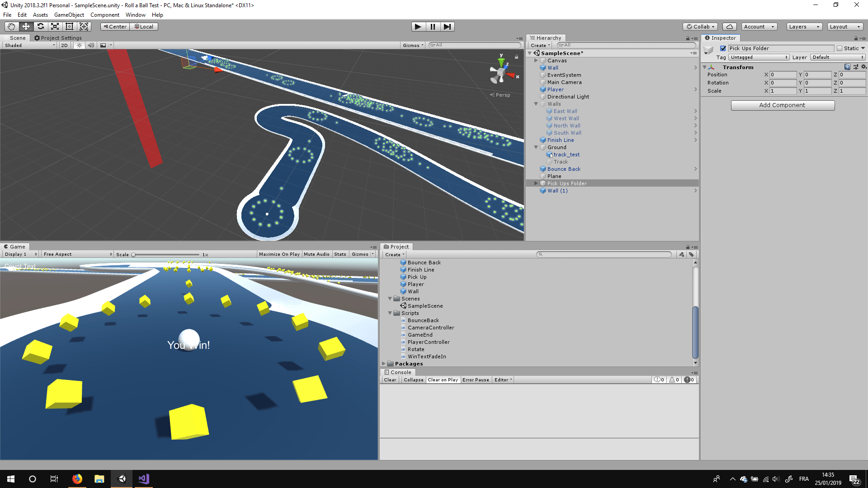Toggle 2D scene view mode
Viewport: 868px width, 488px height.
coord(64,45)
